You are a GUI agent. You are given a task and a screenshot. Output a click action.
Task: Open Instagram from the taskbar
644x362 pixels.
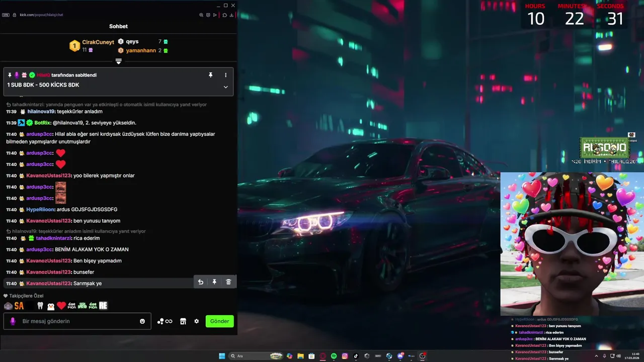(345, 356)
